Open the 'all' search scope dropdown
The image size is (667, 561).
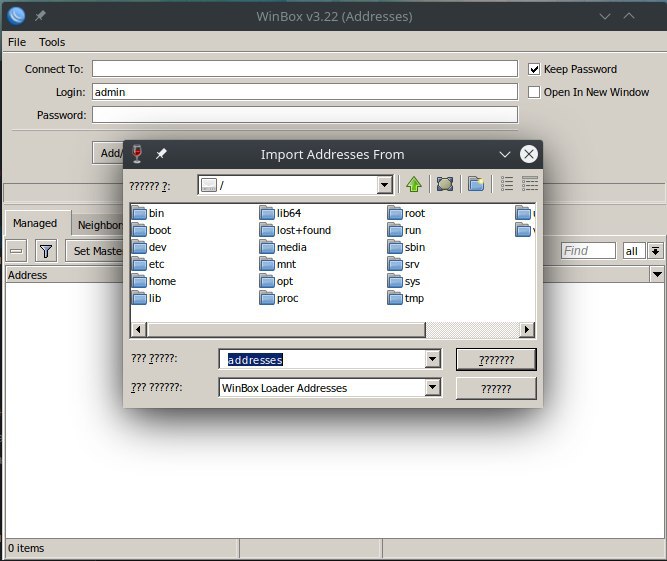tap(656, 251)
